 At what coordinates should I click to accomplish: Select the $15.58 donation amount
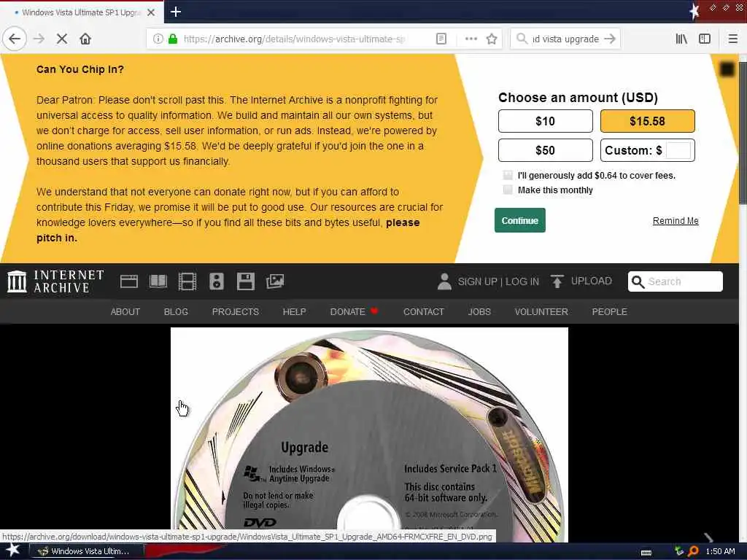pyautogui.click(x=648, y=121)
